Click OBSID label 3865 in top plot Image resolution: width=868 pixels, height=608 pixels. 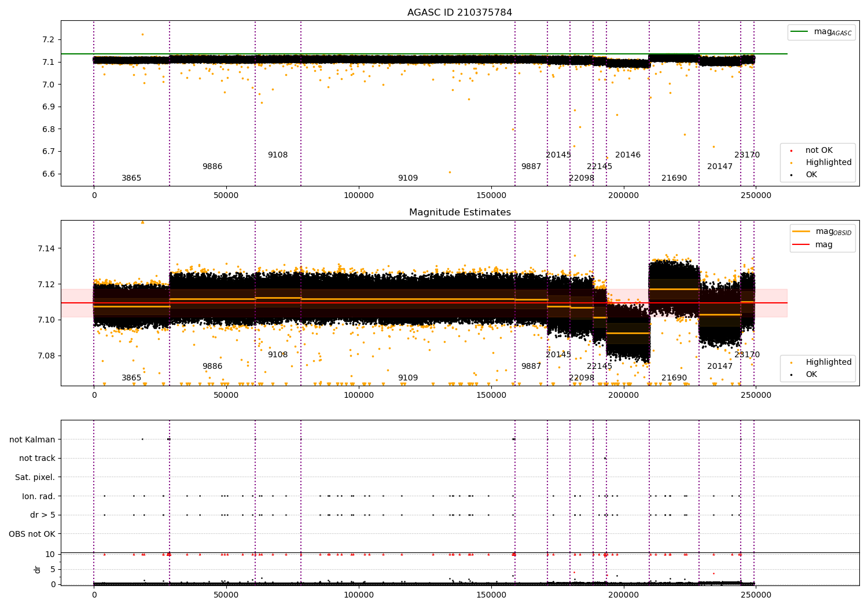pos(131,178)
